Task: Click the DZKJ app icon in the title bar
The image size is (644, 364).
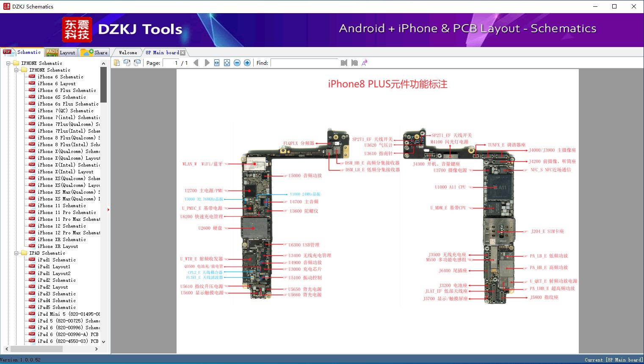Action: pos(6,6)
